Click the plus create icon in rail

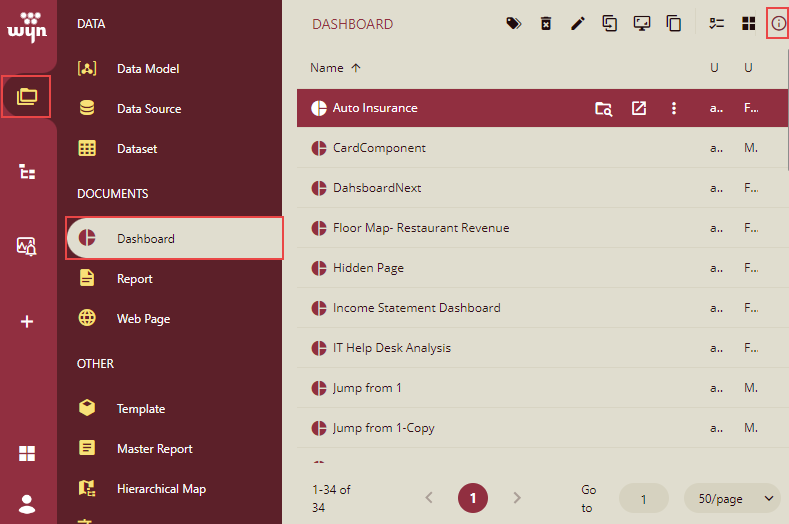click(27, 321)
